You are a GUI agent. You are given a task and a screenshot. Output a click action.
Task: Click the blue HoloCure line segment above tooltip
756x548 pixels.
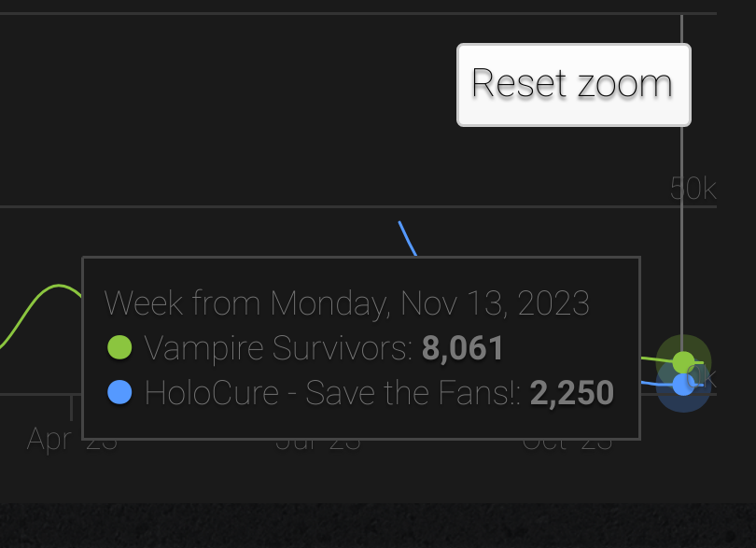(x=407, y=238)
